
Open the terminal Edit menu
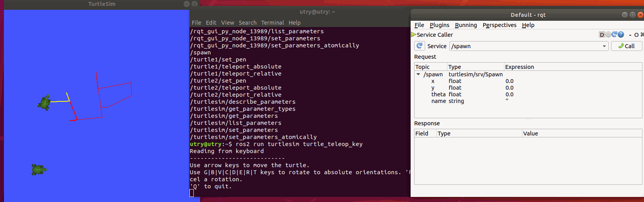click(211, 23)
